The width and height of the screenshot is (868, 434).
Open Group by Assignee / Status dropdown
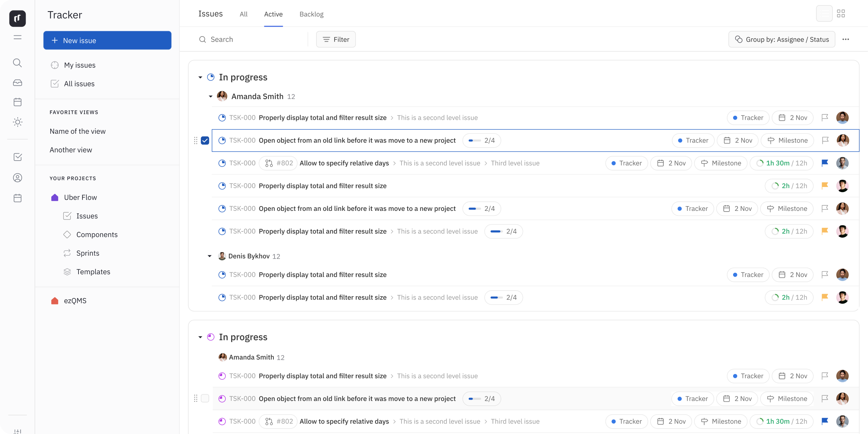tap(782, 39)
